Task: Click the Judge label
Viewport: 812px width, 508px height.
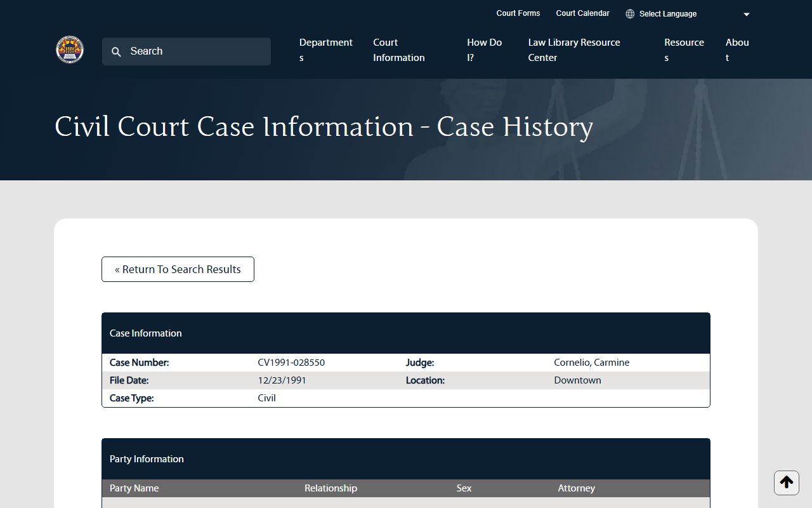Action: coord(420,363)
